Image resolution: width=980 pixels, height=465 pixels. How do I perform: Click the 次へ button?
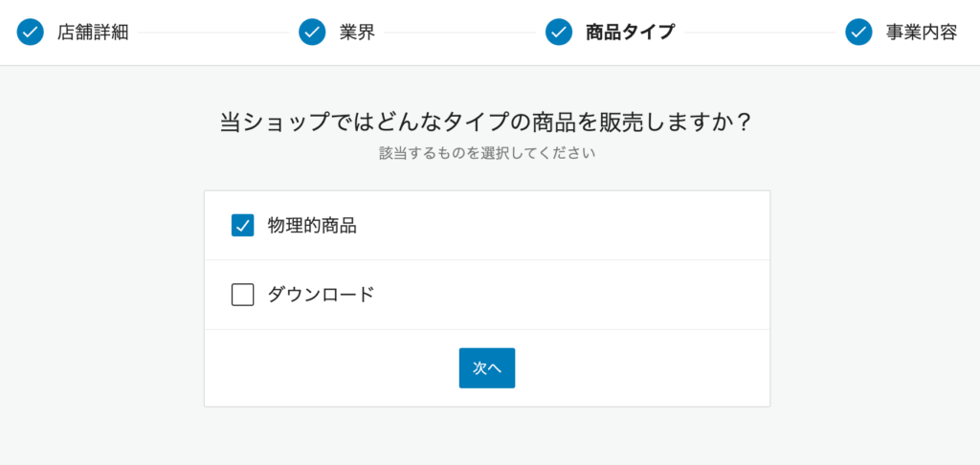[487, 368]
